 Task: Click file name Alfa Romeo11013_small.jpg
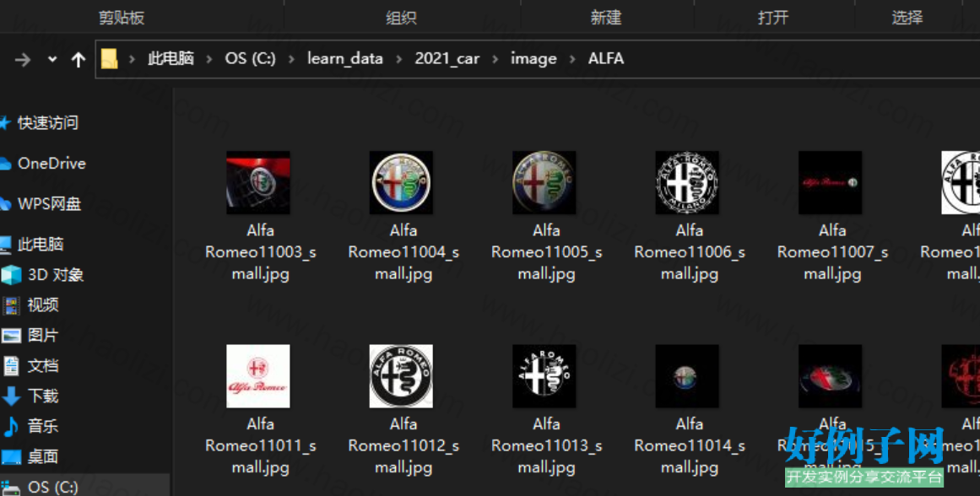pyautogui.click(x=547, y=446)
